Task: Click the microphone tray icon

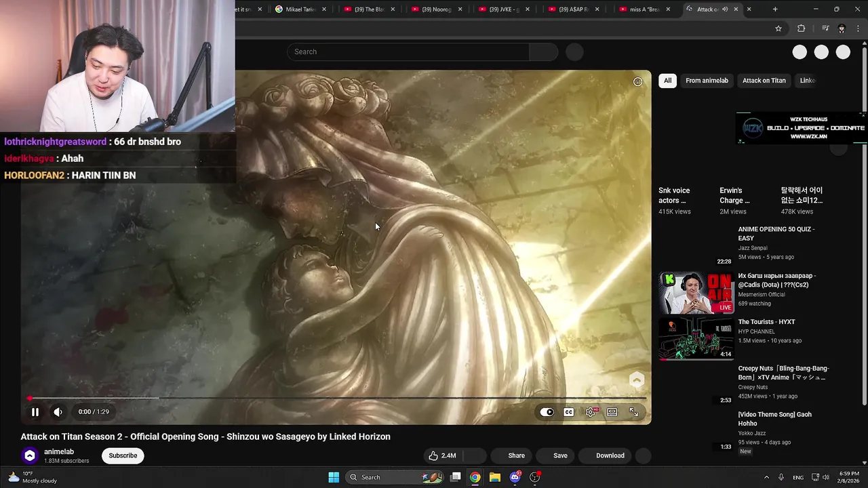Action: click(x=781, y=477)
